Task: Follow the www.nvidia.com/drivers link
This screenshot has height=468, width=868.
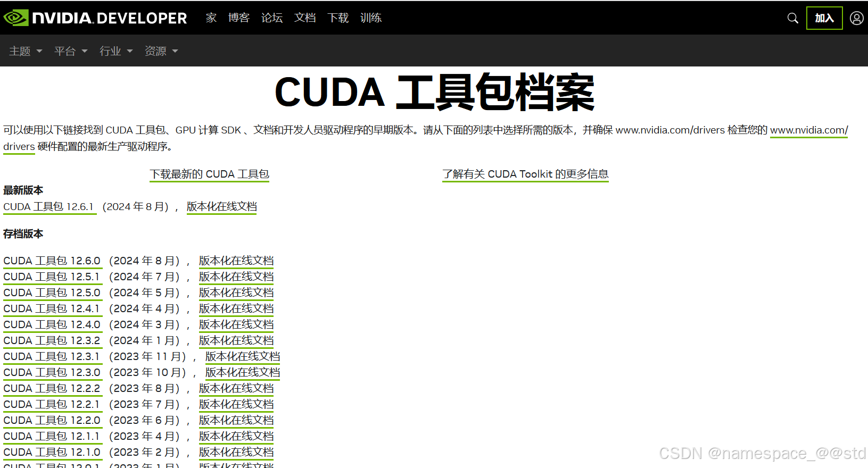Action: point(809,130)
